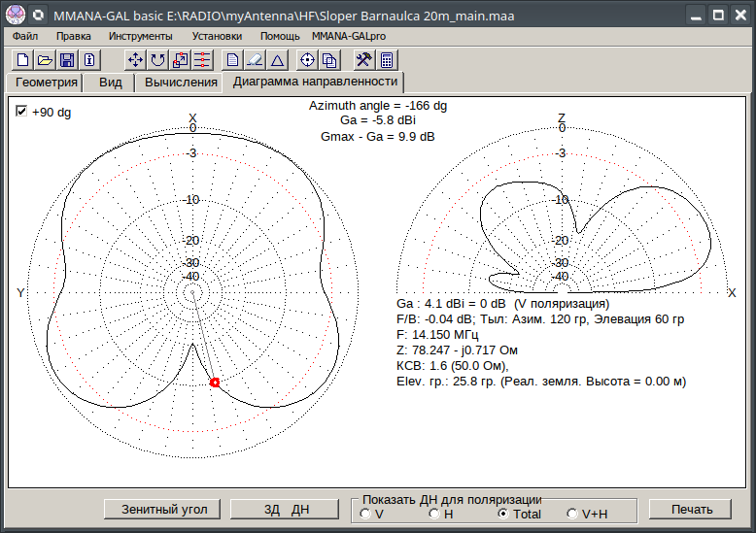Image resolution: width=756 pixels, height=533 pixels.
Task: Open a file with the folder icon
Action: click(45, 59)
